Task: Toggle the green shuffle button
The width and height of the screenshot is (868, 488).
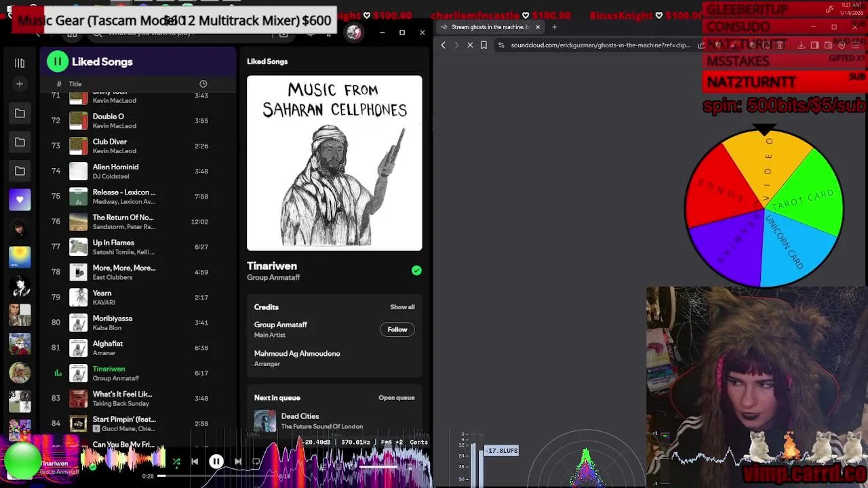Action: pos(176,462)
